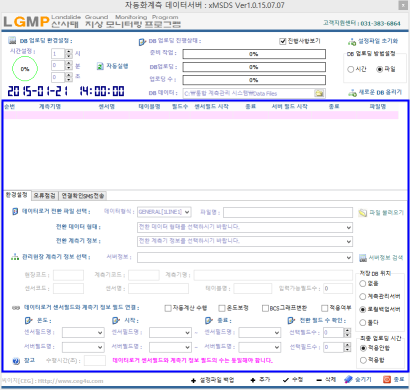Click the 시 hour spinner arrows
This screenshot has width=411, height=390.
point(69,54)
